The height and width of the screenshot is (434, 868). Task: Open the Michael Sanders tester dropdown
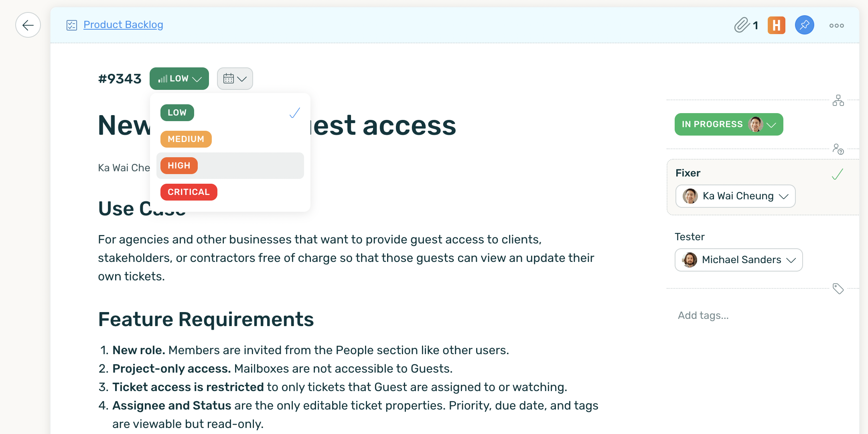[738, 260]
